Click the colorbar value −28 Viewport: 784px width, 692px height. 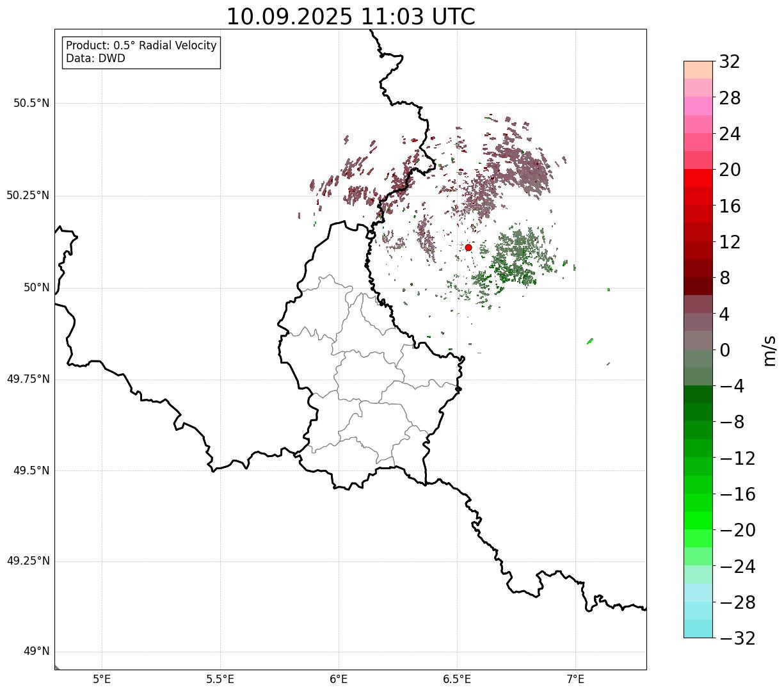(737, 602)
